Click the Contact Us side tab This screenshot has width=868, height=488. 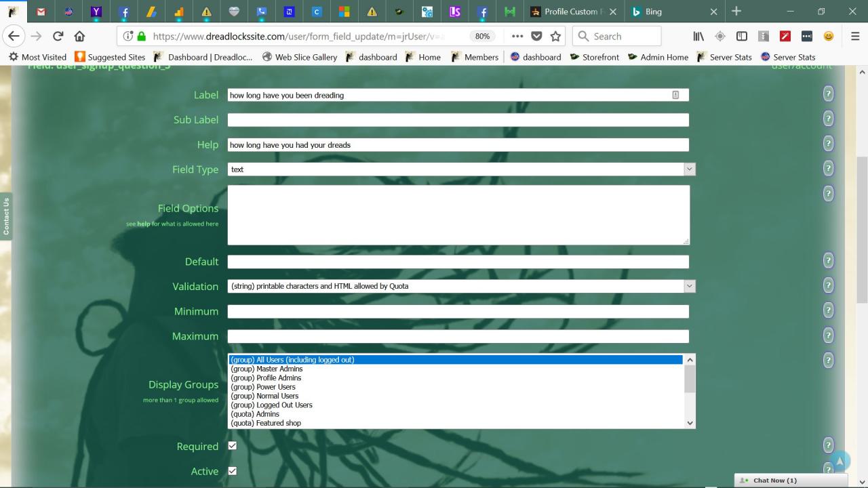click(x=6, y=216)
